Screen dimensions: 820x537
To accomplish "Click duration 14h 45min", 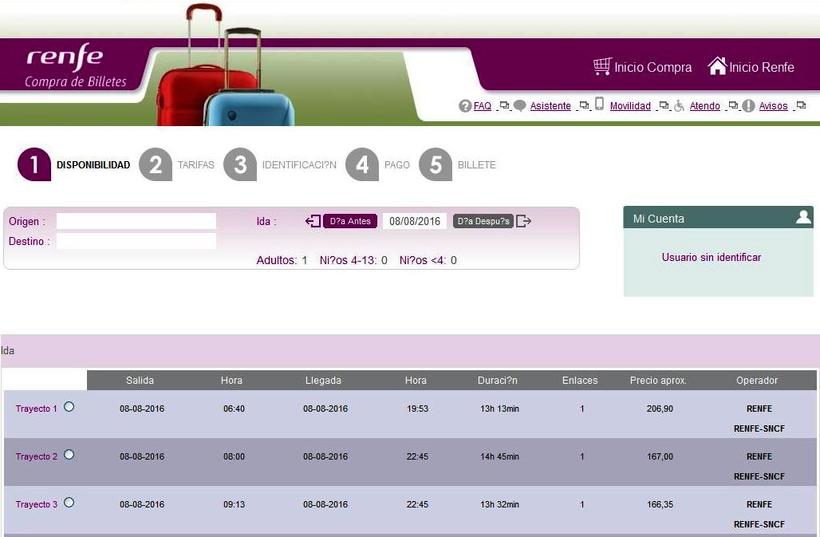I will click(499, 456).
